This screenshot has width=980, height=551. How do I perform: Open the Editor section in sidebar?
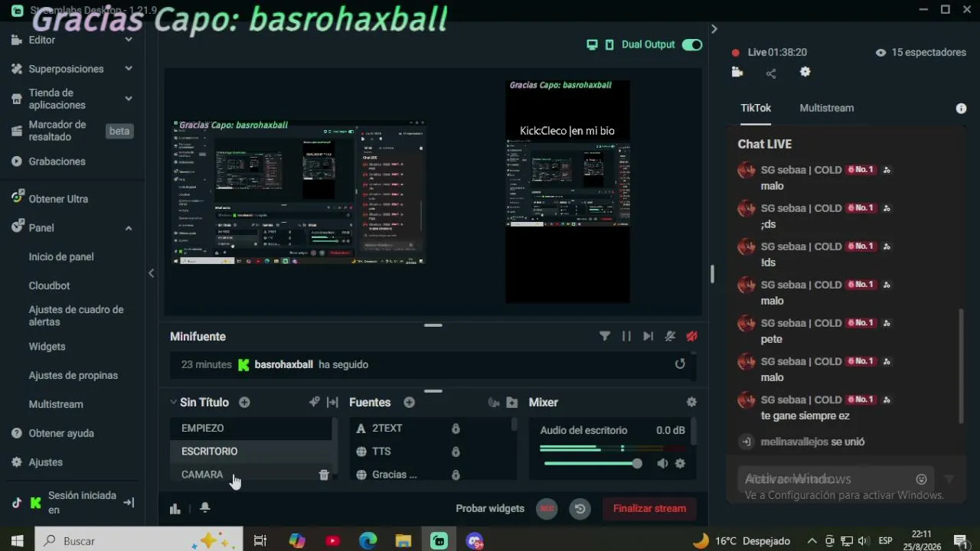coord(41,40)
